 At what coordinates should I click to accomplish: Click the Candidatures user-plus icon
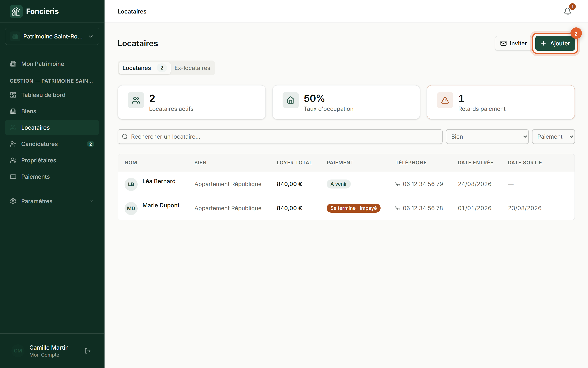[x=13, y=144]
